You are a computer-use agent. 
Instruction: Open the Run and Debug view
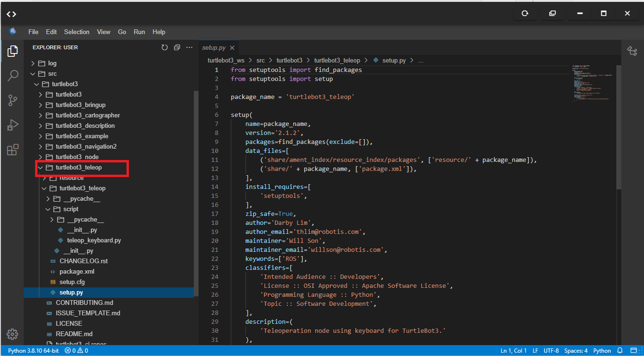pyautogui.click(x=13, y=125)
